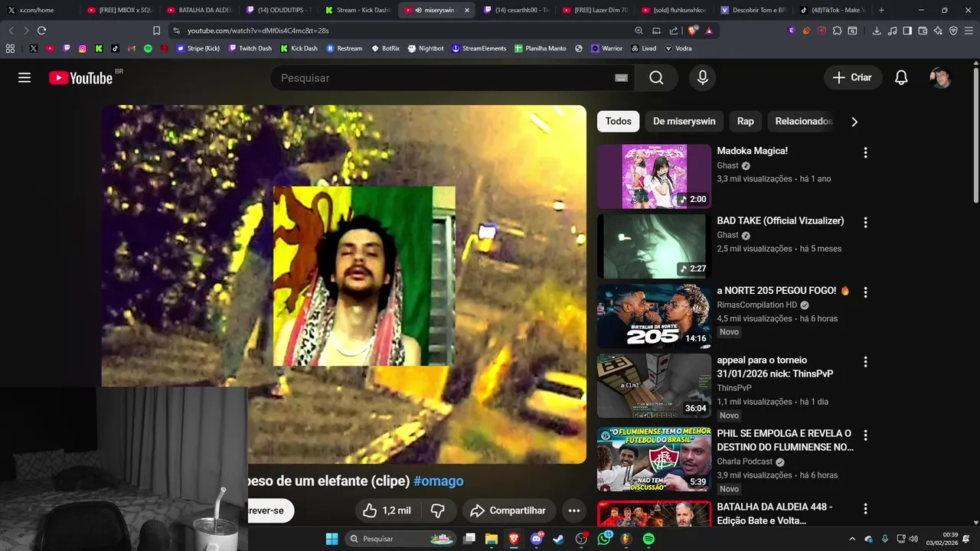Open more actions ellipsis below the video
Viewport: 980px width, 551px height.
pos(574,510)
